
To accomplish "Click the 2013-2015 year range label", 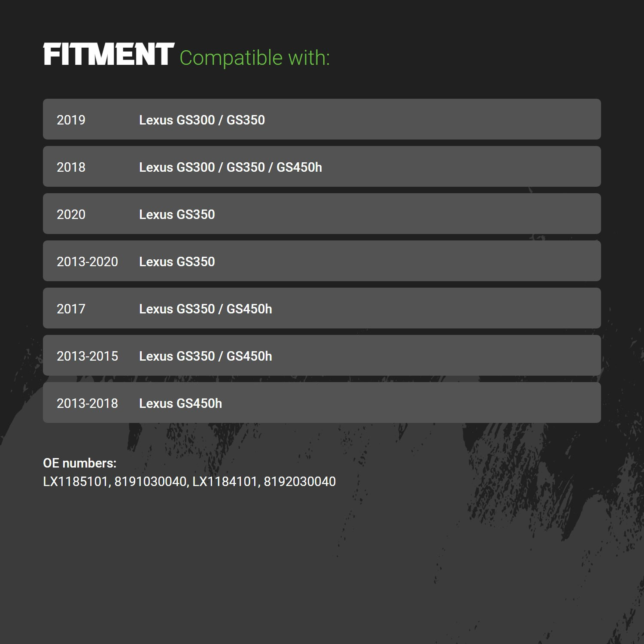I will (87, 356).
